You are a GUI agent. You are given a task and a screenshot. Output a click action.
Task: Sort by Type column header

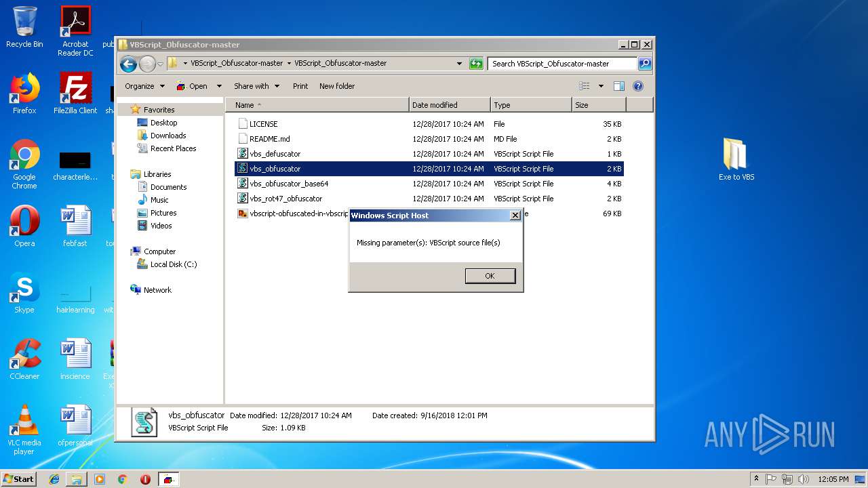coord(531,105)
